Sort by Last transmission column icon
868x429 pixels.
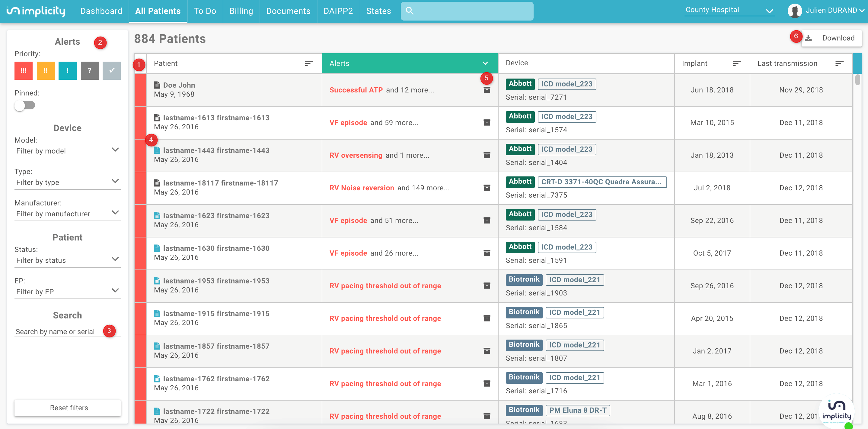tap(839, 63)
